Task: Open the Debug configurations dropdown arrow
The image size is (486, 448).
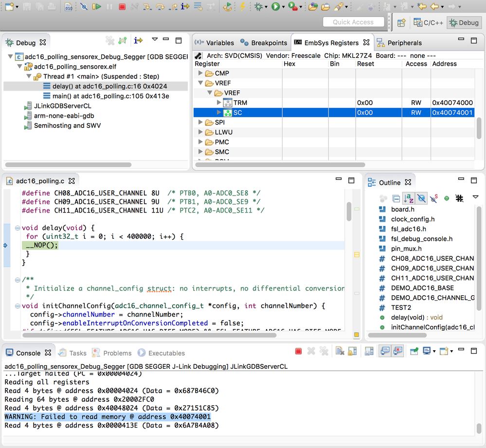Action: point(267,7)
